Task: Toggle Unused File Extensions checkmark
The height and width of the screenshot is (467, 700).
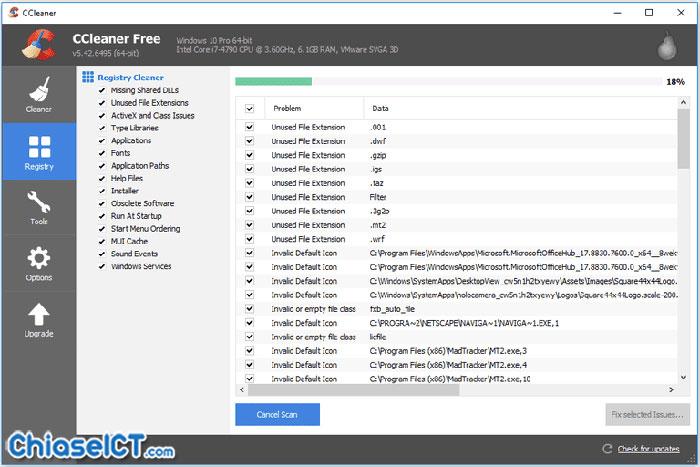Action: (x=102, y=103)
